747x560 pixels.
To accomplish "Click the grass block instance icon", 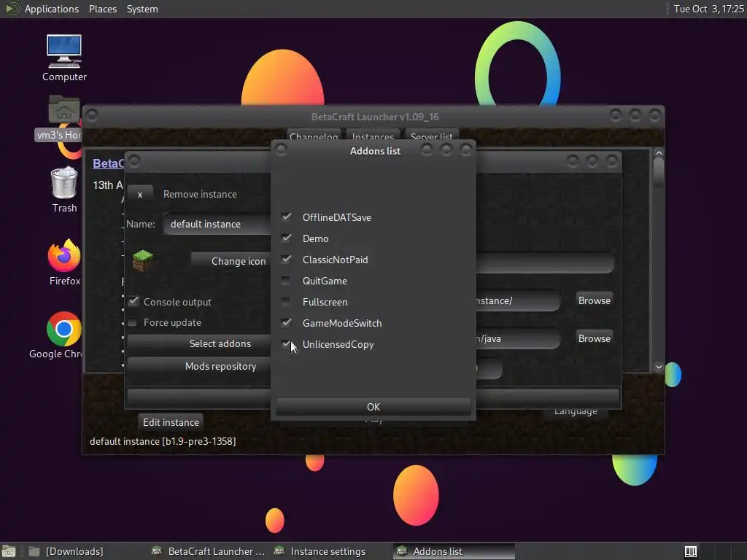I will [142, 260].
